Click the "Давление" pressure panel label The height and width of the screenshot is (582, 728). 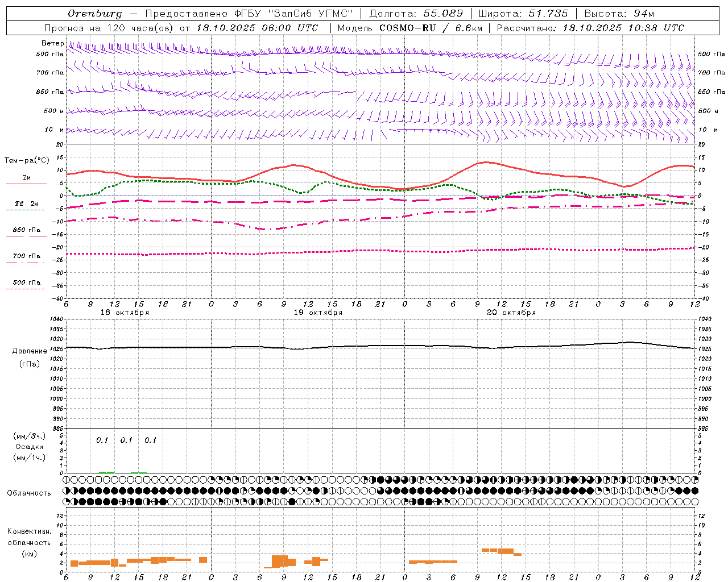tap(30, 351)
